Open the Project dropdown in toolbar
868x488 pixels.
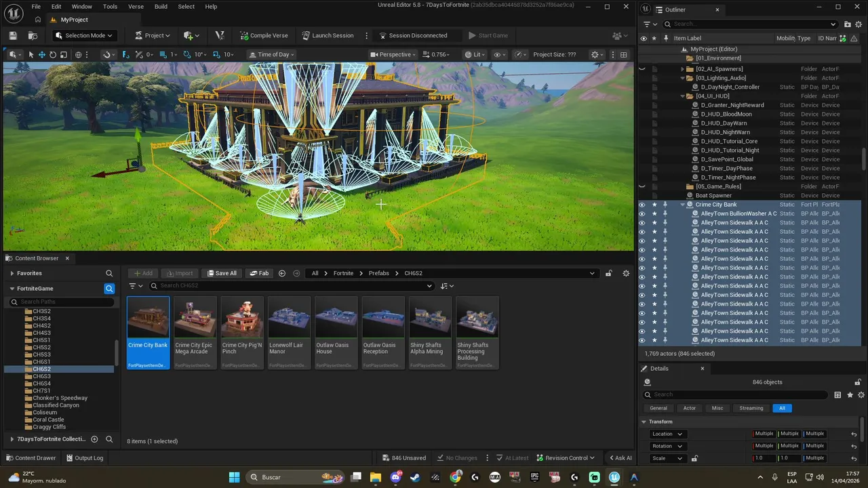(152, 35)
